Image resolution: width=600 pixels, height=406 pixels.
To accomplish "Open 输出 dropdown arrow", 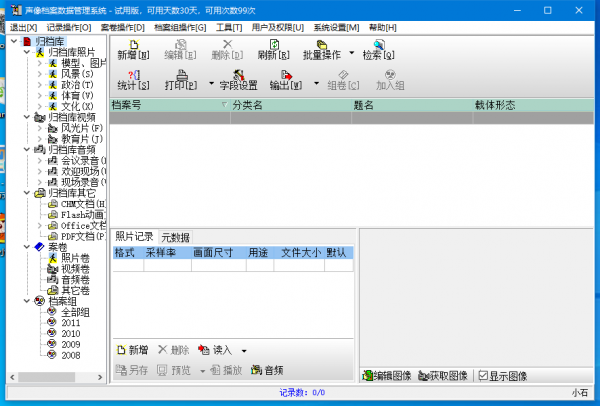I will [x=316, y=83].
